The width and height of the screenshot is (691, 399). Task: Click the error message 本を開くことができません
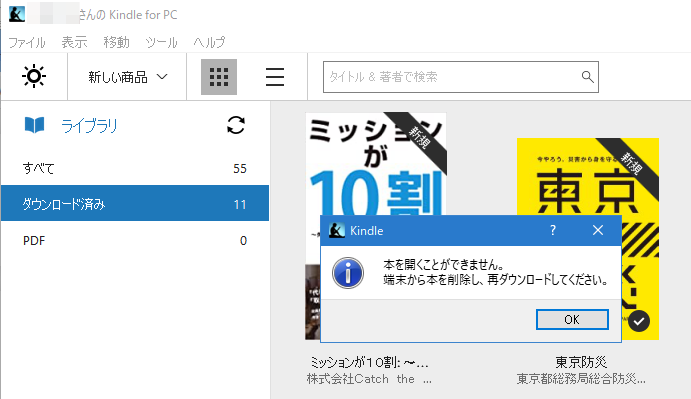tap(443, 265)
